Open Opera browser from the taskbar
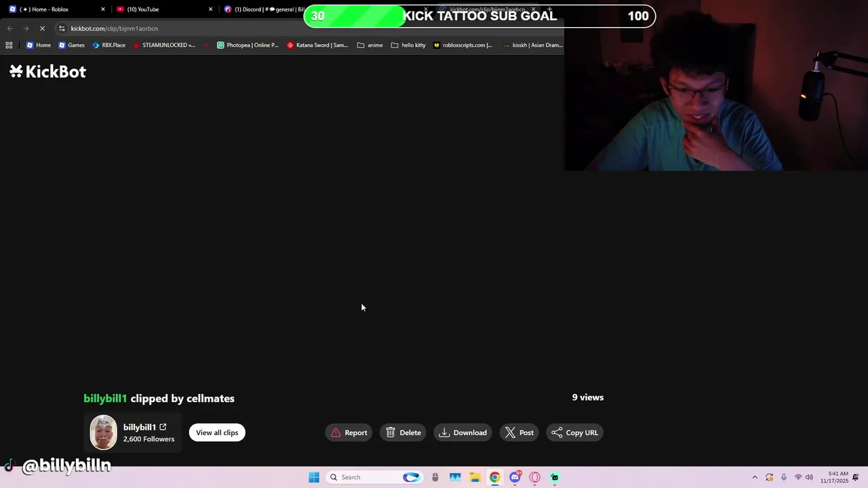Viewport: 868px width, 488px height. [535, 477]
